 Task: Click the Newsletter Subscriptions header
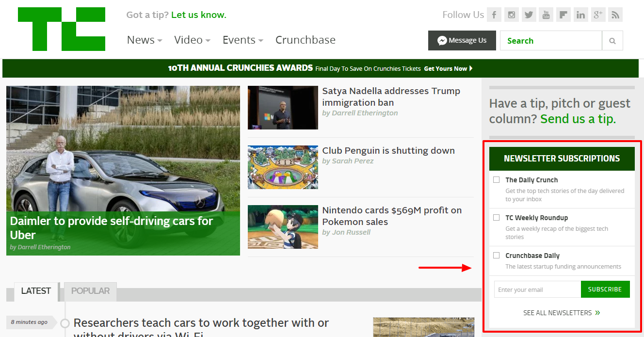pyautogui.click(x=562, y=159)
